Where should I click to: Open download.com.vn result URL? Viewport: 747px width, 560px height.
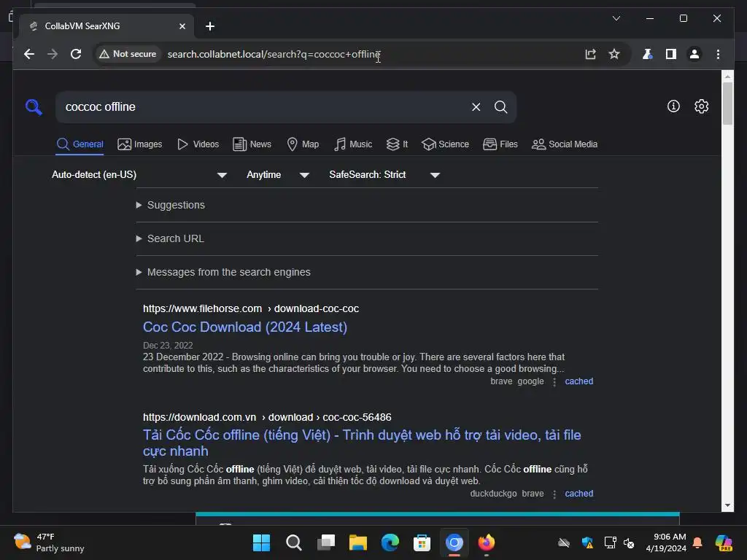click(x=267, y=417)
